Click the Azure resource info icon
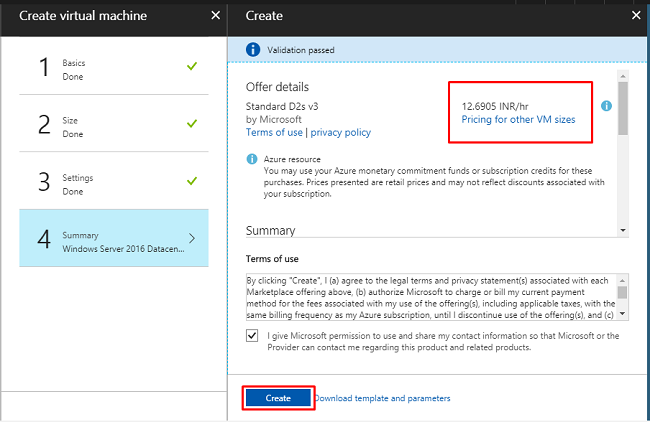This screenshot has height=422, width=650. [252, 159]
